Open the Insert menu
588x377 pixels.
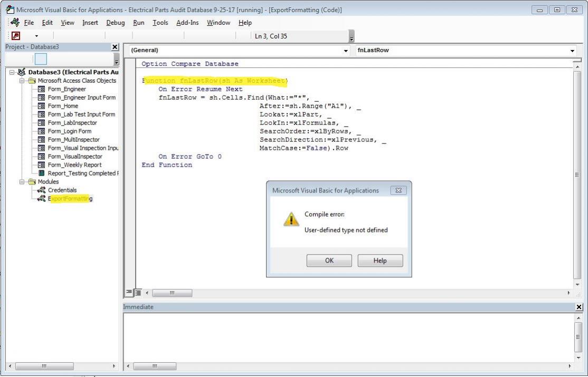90,23
